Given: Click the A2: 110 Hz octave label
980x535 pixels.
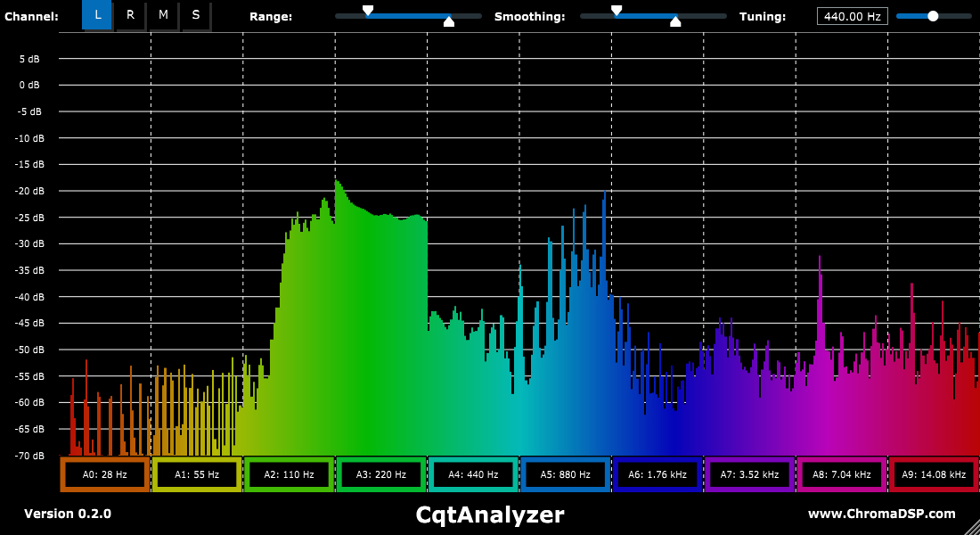Looking at the screenshot, I should 289,474.
